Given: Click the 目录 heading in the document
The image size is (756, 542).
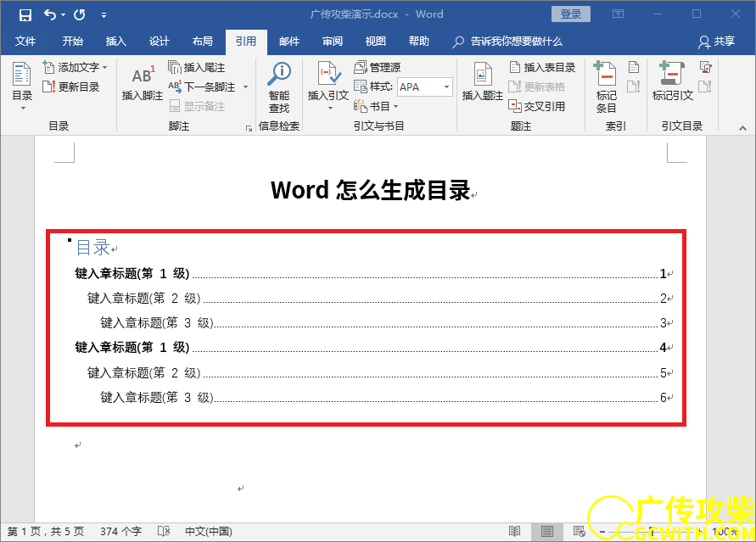Looking at the screenshot, I should click(x=93, y=248).
